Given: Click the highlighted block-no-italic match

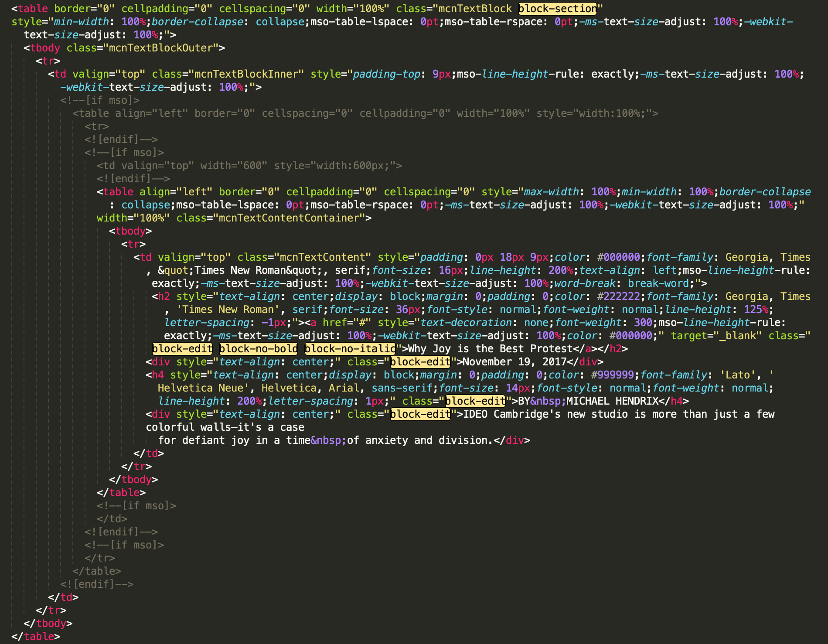Looking at the screenshot, I should (x=350, y=349).
